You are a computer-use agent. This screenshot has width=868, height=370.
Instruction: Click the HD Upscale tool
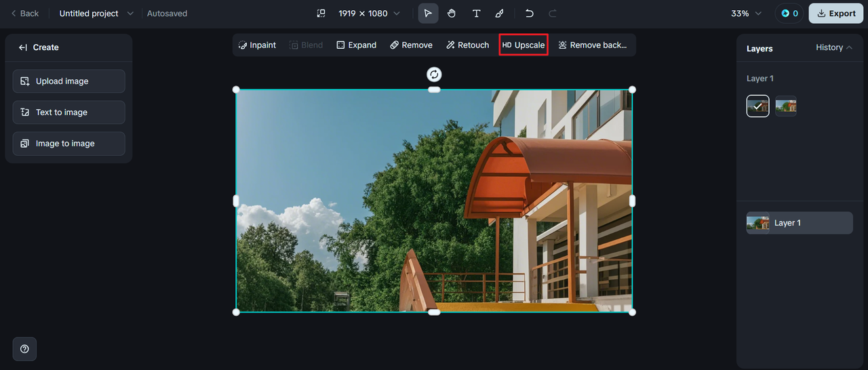pos(524,45)
